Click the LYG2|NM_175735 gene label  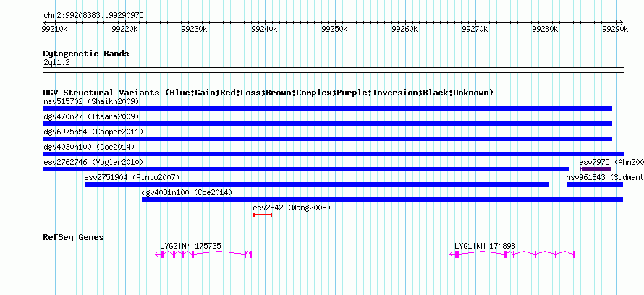click(190, 246)
